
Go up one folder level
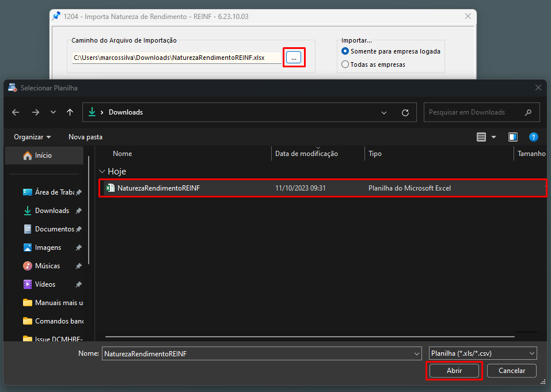point(70,112)
